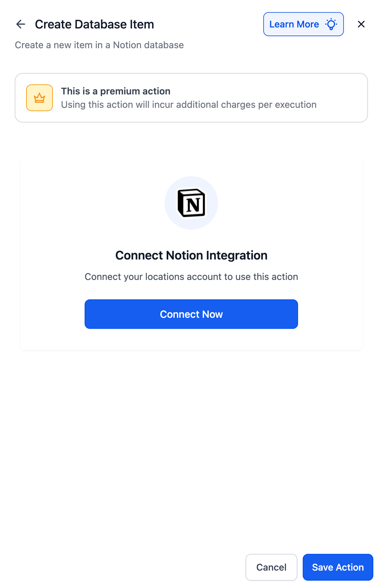Click the word 'Notion' in the subtitle

pyautogui.click(x=128, y=45)
